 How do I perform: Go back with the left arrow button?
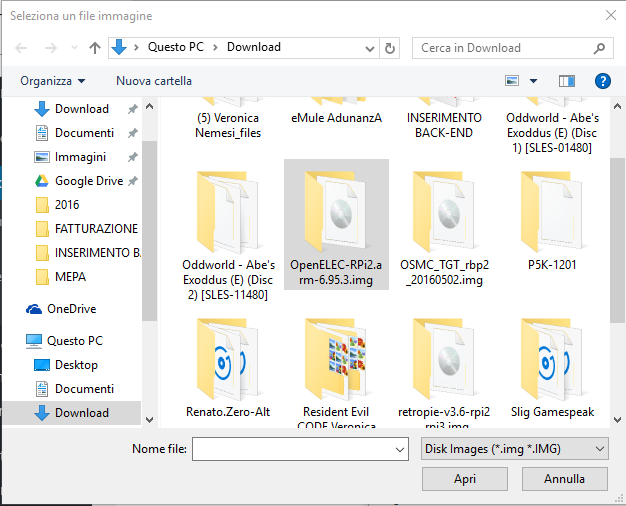tap(21, 48)
